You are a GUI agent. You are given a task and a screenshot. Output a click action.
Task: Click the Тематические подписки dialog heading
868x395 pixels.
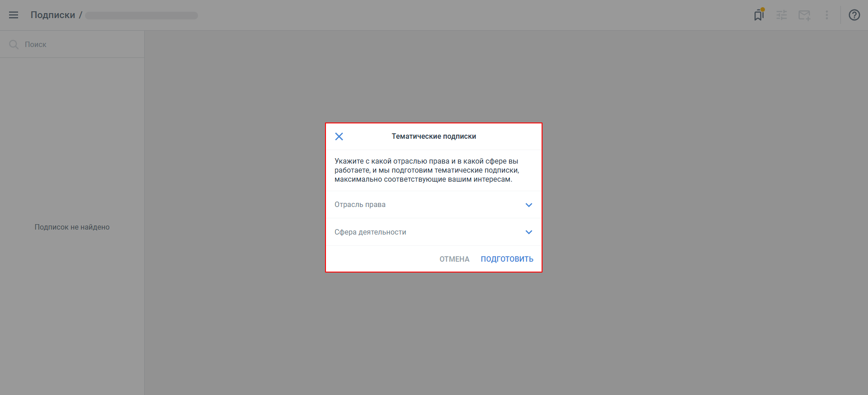tap(434, 136)
